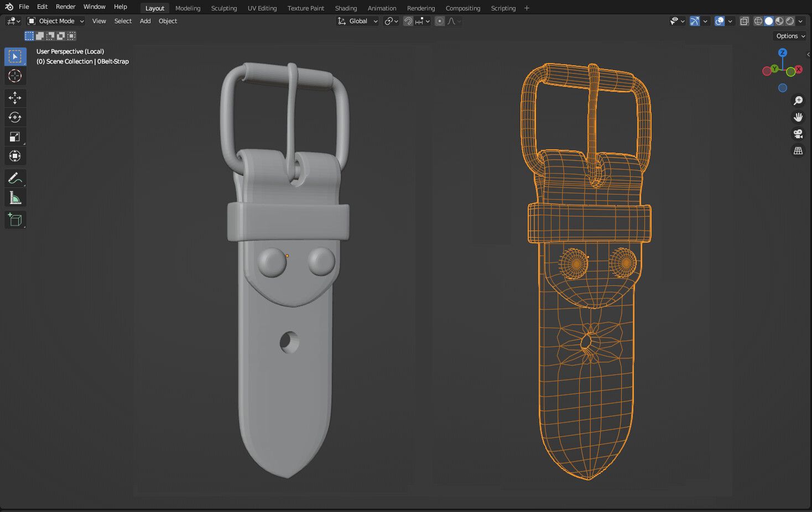Viewport: 812px width, 512px height.
Task: Toggle show gizmo button
Action: pos(695,21)
